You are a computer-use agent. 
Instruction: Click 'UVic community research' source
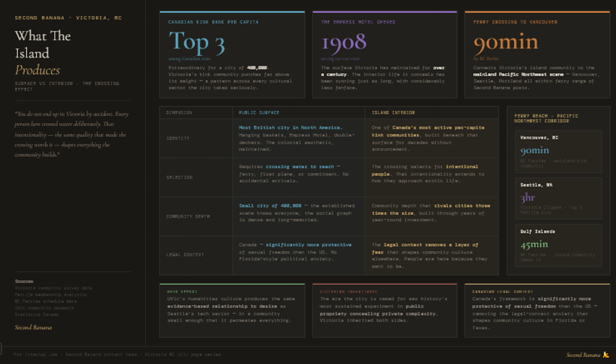point(44,308)
